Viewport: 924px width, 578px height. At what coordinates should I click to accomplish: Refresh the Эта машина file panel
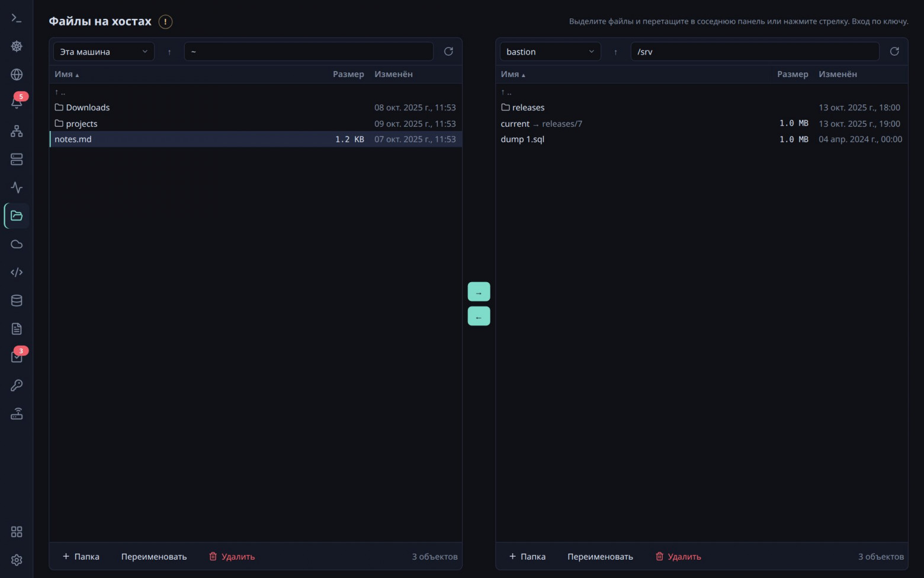pyautogui.click(x=448, y=52)
